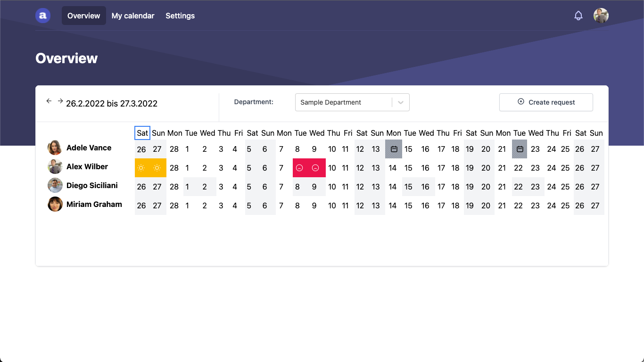Click the dropdown chevron next to Sample Department
Image resolution: width=644 pixels, height=362 pixels.
tap(401, 102)
